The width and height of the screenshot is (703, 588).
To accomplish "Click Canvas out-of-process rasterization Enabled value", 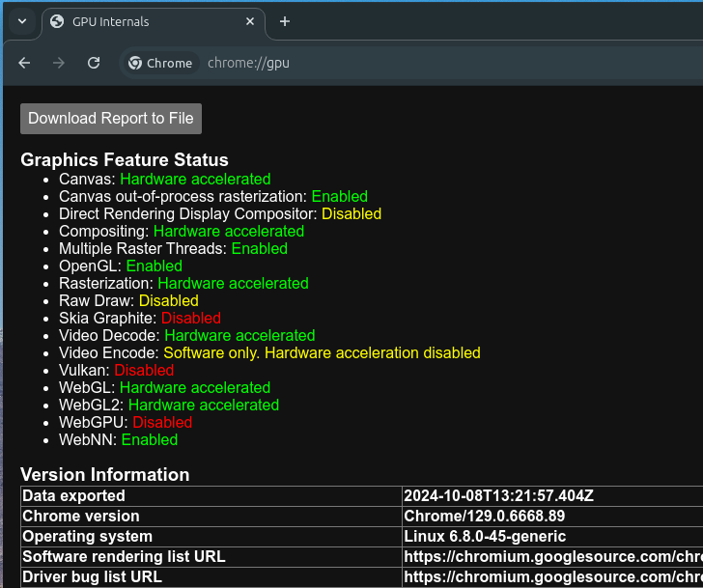I will pos(339,197).
